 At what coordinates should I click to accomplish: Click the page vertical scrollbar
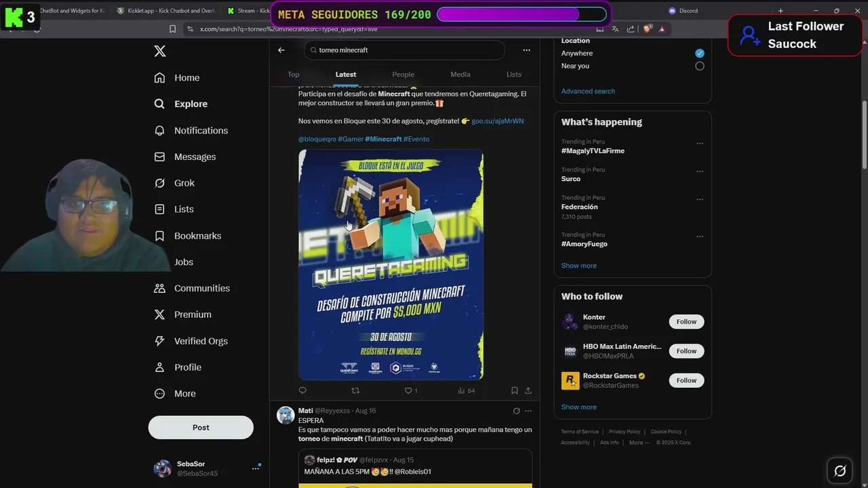pos(865,136)
